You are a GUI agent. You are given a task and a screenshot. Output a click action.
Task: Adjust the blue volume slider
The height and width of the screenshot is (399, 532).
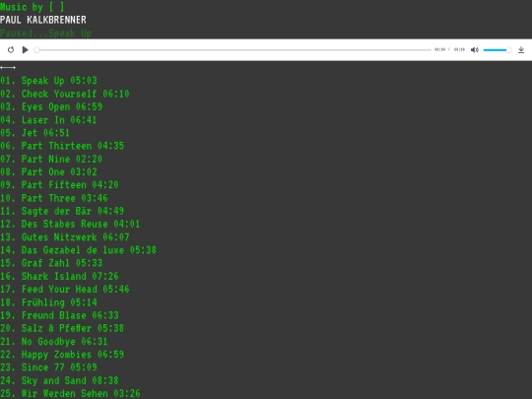(x=498, y=50)
